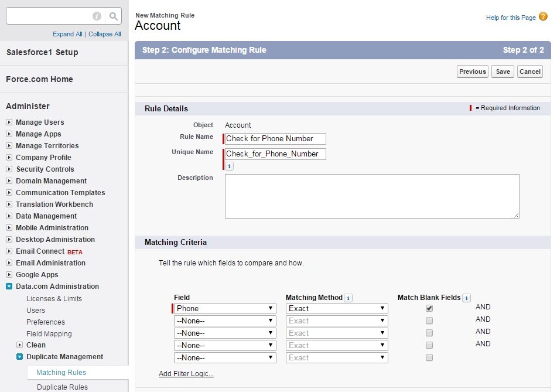The height and width of the screenshot is (392, 557).
Task: Select Field Mapping in sidebar menu
Action: tap(49, 333)
